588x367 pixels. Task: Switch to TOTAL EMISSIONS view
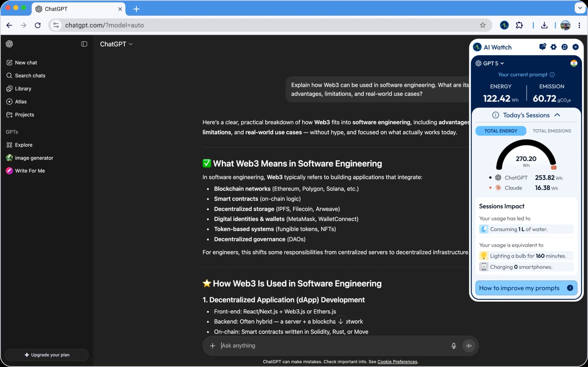552,131
